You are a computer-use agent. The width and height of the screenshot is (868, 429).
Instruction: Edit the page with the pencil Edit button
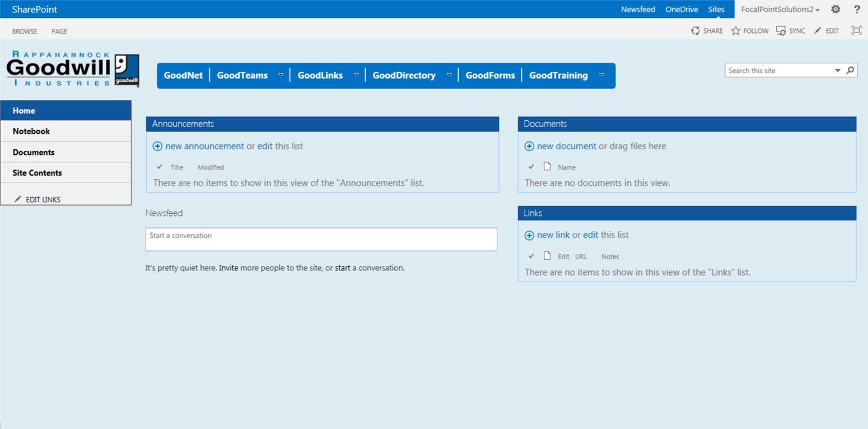(827, 31)
